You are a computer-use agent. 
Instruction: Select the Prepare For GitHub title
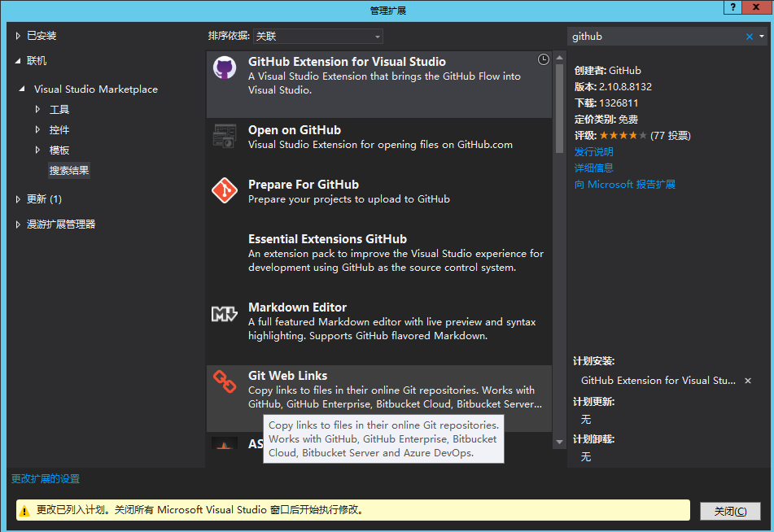[303, 185]
